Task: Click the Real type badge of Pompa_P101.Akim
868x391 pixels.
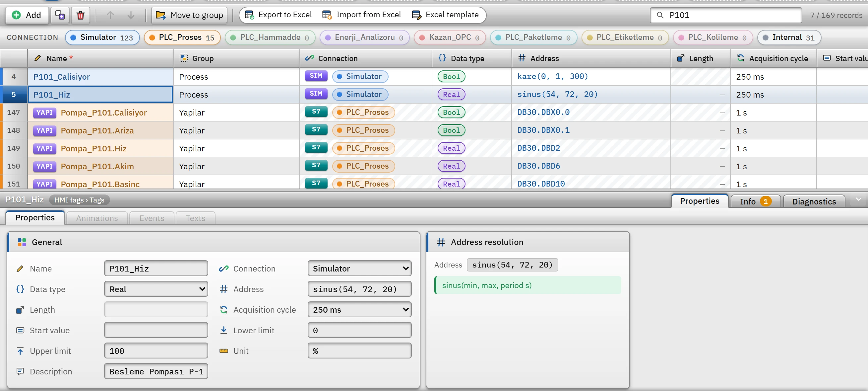Action: click(451, 166)
